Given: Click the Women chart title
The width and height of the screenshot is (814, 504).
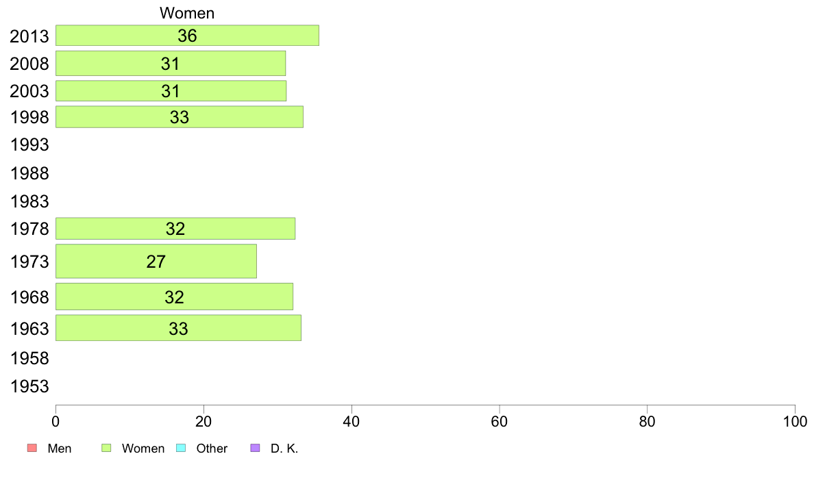Looking at the screenshot, I should pyautogui.click(x=187, y=13).
